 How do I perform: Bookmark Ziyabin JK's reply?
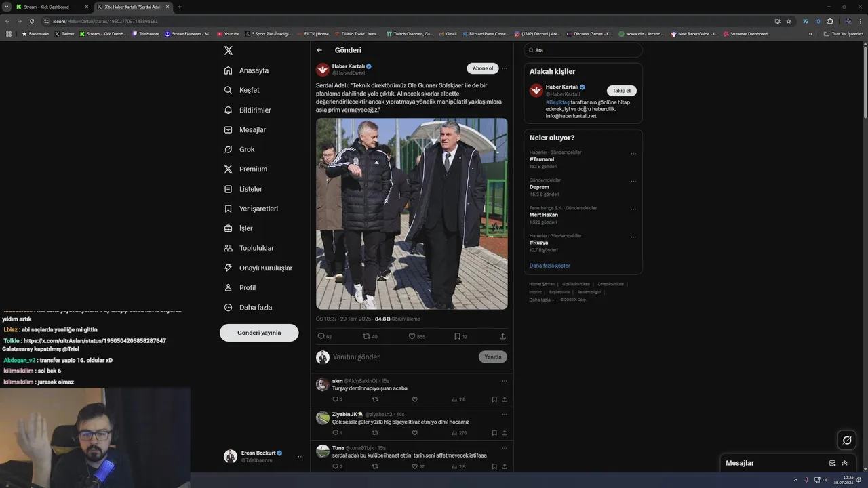(494, 432)
